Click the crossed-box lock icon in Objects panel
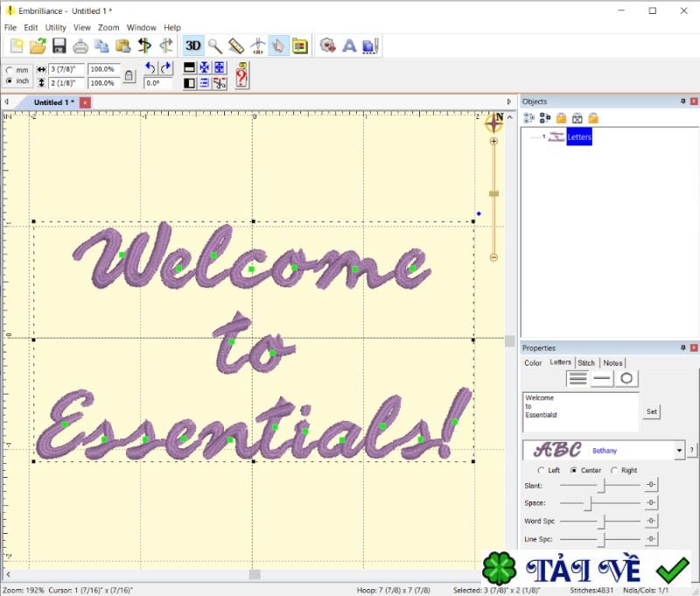This screenshot has width=700, height=596. coord(577,118)
